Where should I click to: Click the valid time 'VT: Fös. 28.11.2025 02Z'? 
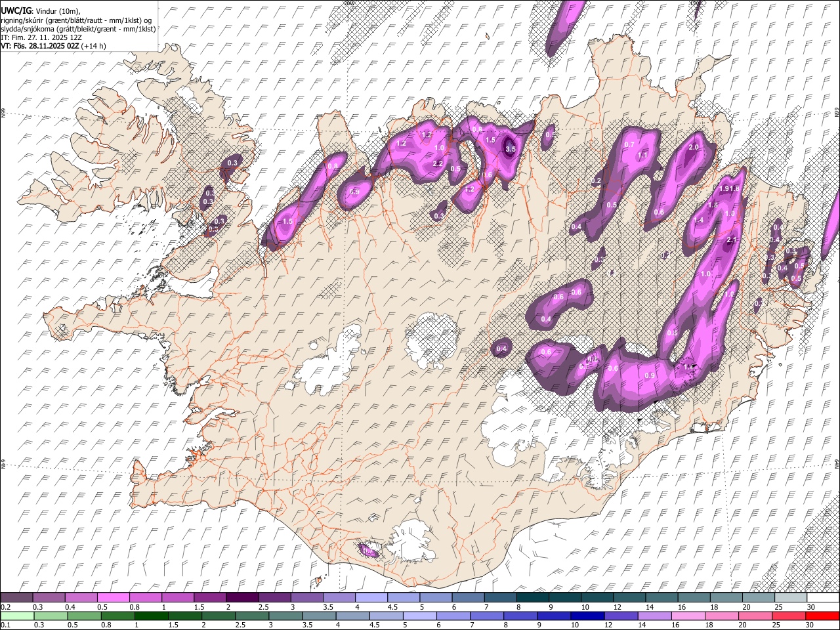pyautogui.click(x=39, y=46)
